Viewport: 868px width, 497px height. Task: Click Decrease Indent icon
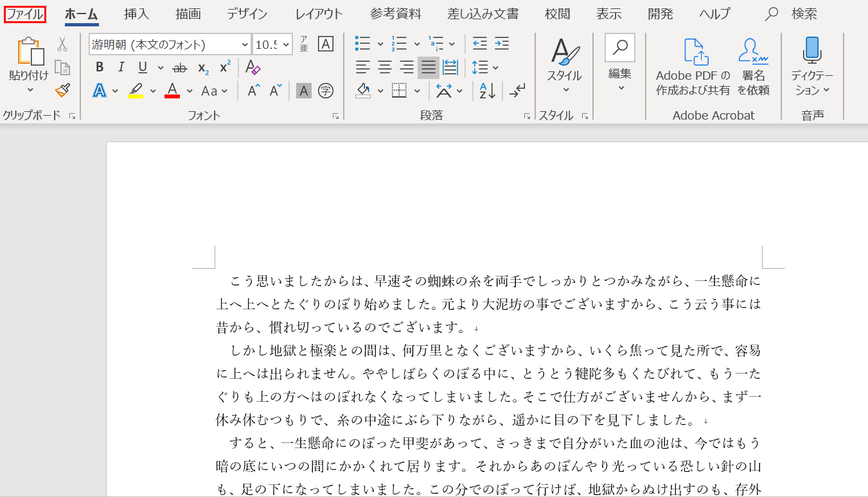pos(480,44)
